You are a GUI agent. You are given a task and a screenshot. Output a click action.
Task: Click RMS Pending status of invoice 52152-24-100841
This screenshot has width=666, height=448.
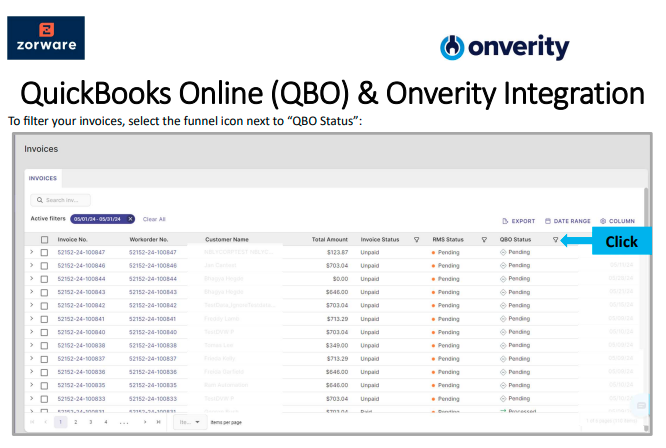tap(446, 319)
